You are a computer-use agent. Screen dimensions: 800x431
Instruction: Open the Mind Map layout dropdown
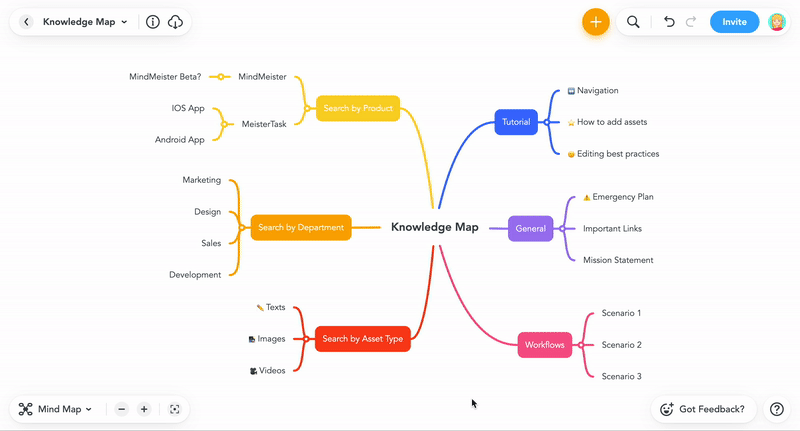click(55, 409)
